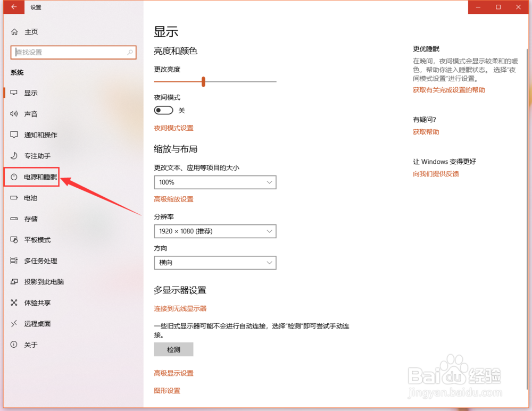Open 通知和操作 notification icon
Screen dimensions: 532x411
click(x=14, y=135)
